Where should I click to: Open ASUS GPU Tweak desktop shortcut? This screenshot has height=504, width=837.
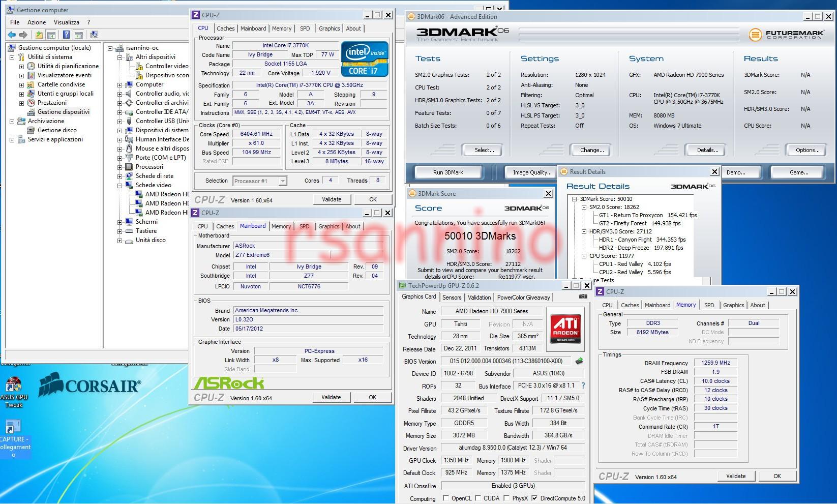tap(14, 392)
